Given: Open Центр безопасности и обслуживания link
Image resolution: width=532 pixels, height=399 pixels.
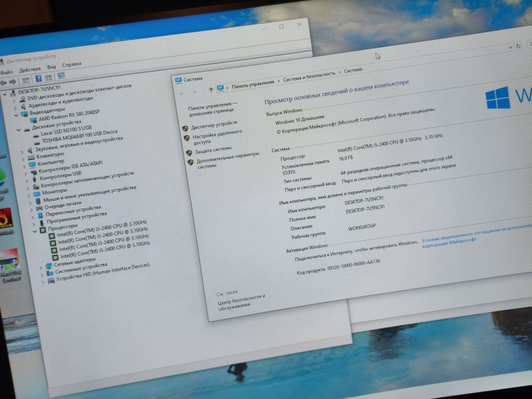Looking at the screenshot, I should [x=241, y=302].
